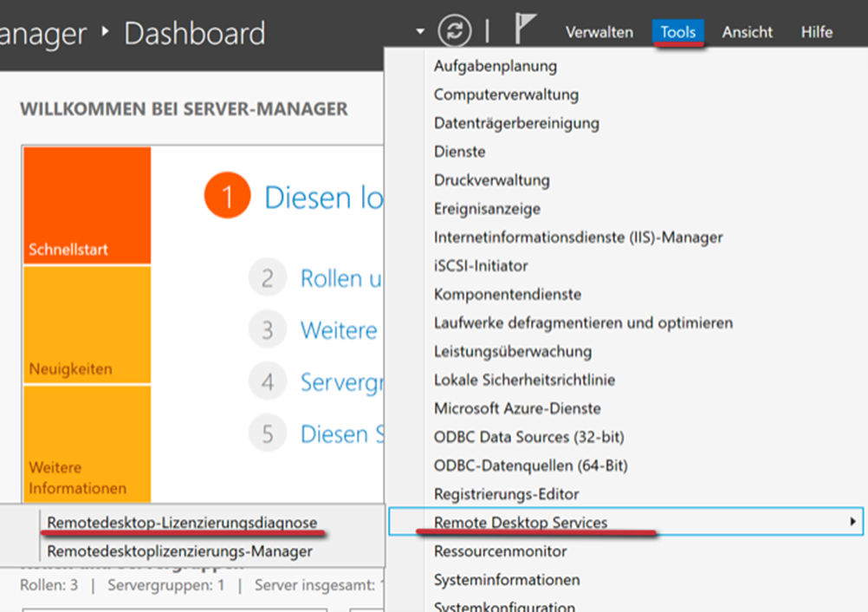Click the Weitere Informationen tile

coord(87,444)
